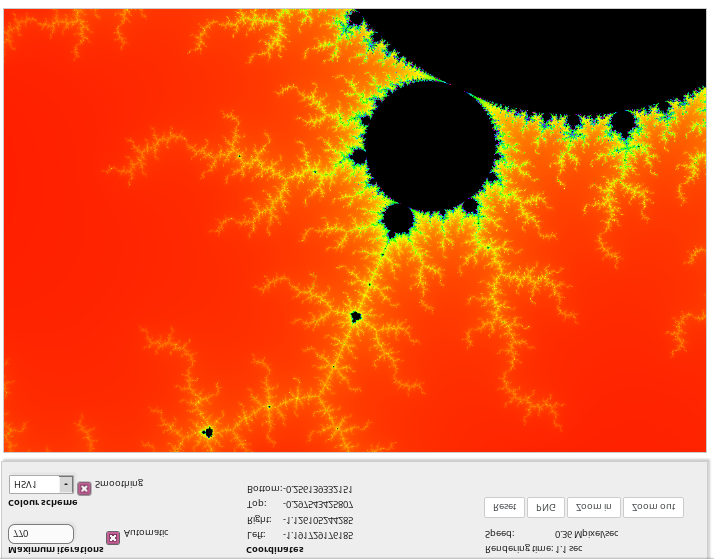
Task: Click the Maximum iterations field showing 770
Action: tap(41, 534)
